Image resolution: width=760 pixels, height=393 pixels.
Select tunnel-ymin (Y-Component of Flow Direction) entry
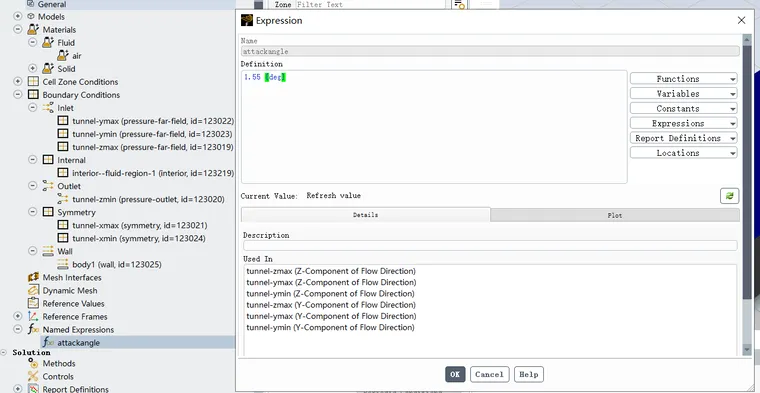(330, 327)
